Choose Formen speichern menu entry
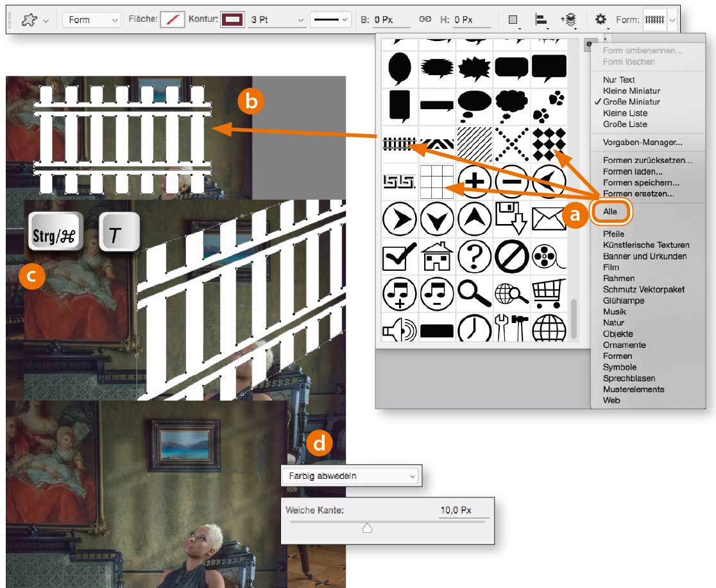Image resolution: width=716 pixels, height=588 pixels. click(641, 183)
